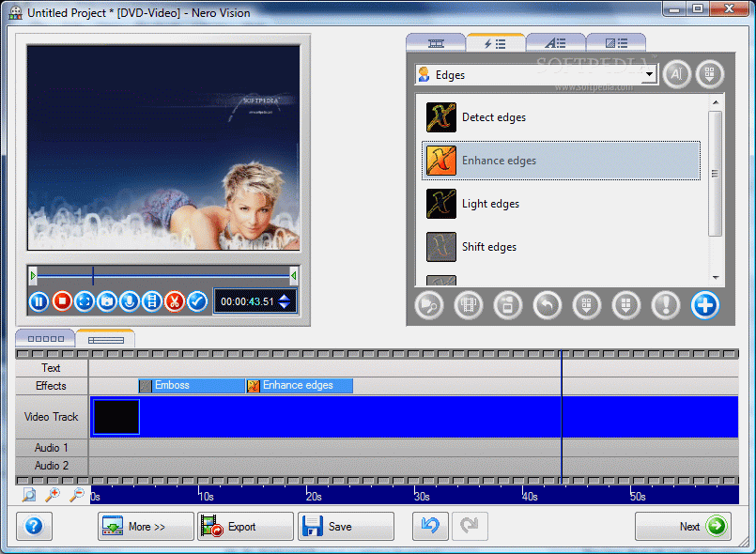Proceed with the Next button

(683, 527)
